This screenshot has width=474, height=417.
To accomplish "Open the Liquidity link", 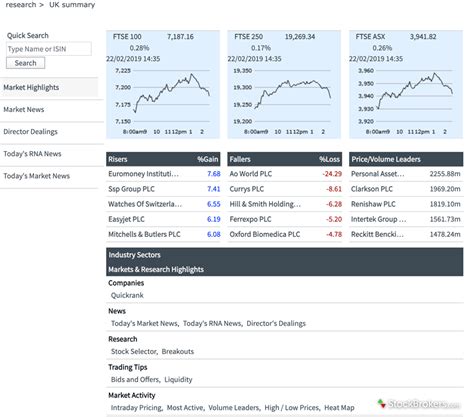I will 178,379.
